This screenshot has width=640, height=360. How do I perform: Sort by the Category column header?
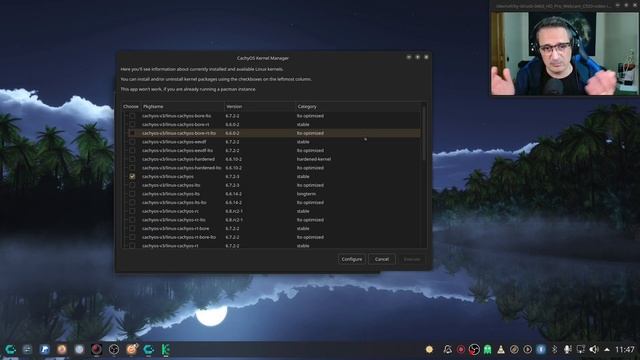[358, 107]
